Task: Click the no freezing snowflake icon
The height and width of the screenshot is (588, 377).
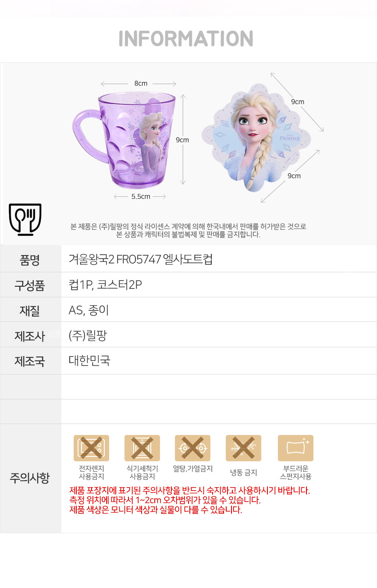Action: [243, 448]
